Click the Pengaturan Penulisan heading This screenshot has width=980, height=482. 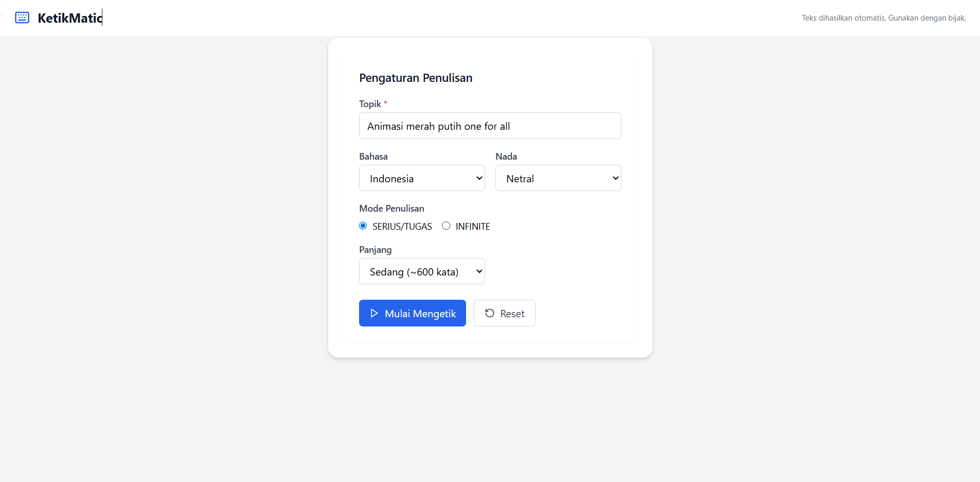click(416, 78)
